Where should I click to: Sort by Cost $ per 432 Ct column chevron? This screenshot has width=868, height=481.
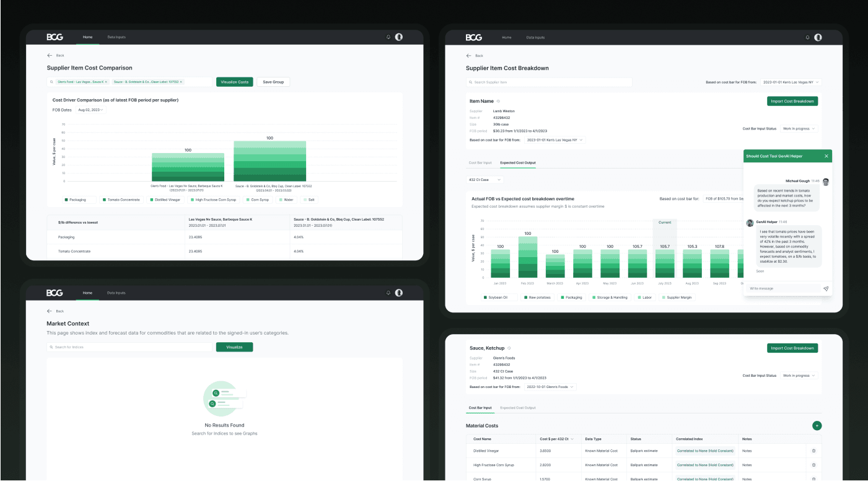[571, 439]
